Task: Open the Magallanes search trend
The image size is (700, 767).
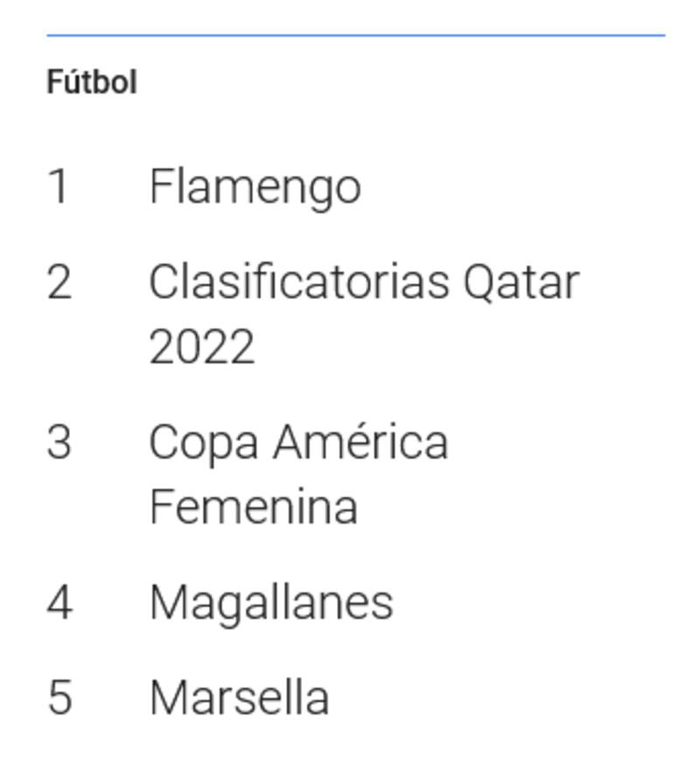Action: click(x=271, y=603)
